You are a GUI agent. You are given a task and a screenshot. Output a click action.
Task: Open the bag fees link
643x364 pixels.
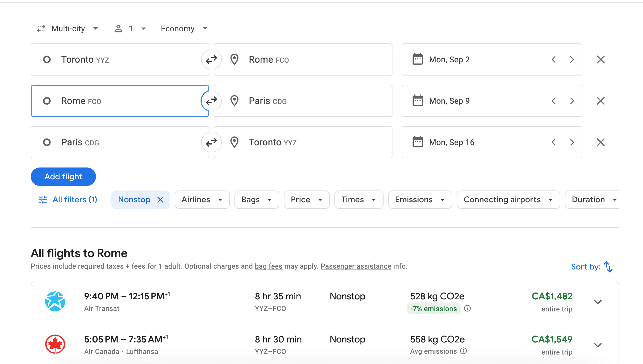point(268,266)
